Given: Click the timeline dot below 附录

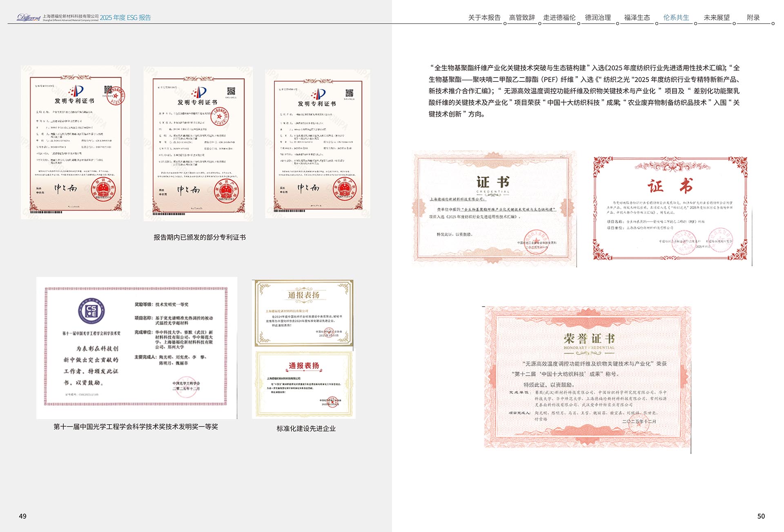Looking at the screenshot, I should [x=773, y=24].
